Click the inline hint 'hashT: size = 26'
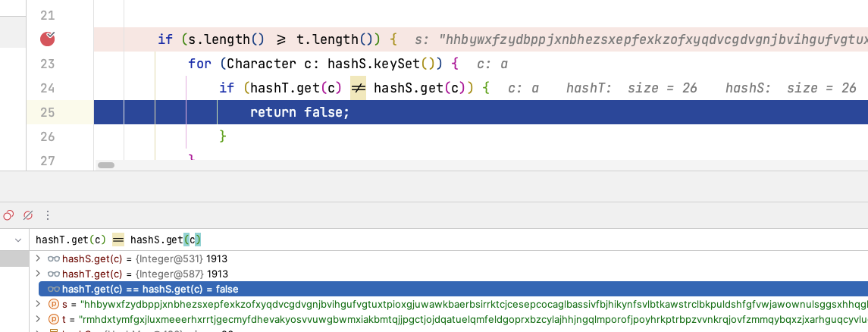Screen dimensions: 868x332 click(631, 88)
